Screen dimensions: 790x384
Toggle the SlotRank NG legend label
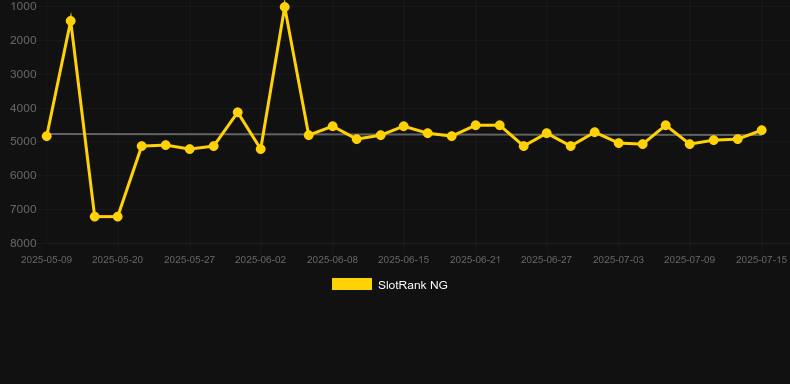pos(413,285)
